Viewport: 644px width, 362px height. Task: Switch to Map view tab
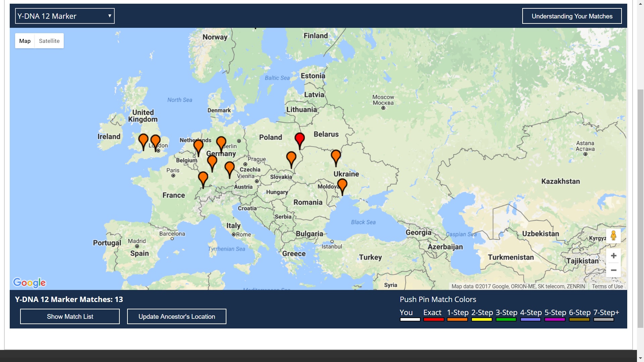(25, 41)
